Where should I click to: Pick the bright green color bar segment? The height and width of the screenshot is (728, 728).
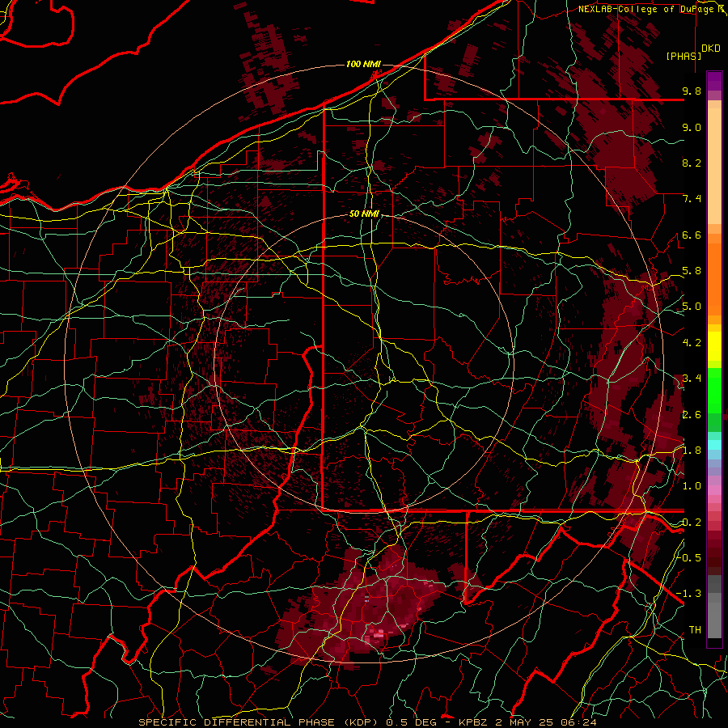point(714,390)
